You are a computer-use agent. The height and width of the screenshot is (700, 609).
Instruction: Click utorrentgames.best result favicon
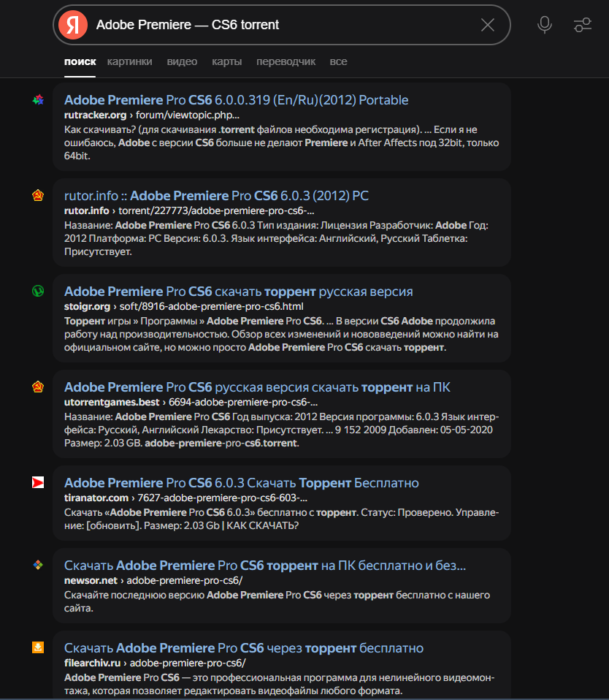point(38,387)
